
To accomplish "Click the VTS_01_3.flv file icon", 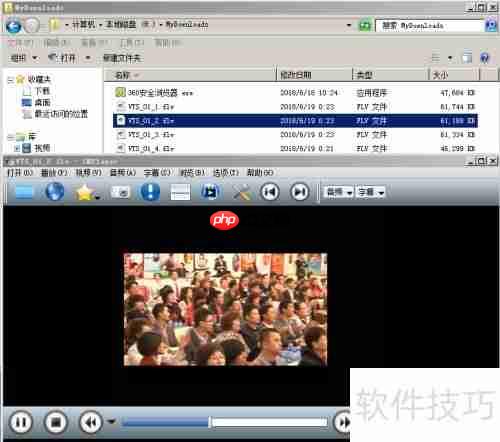I will click(120, 134).
